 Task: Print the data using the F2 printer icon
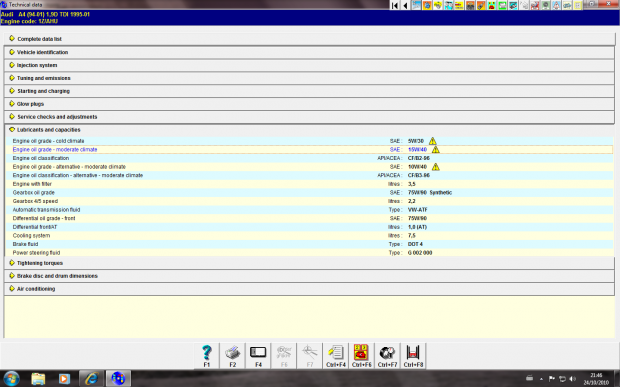coord(232,355)
